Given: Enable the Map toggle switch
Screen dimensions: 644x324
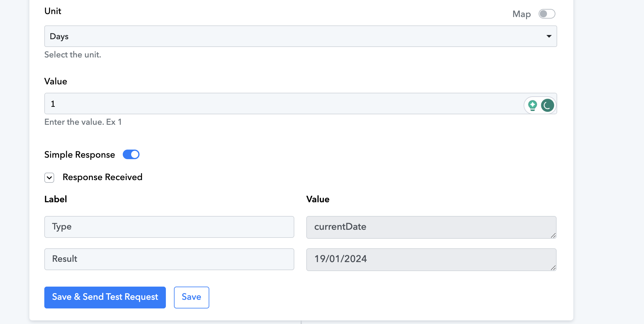Looking at the screenshot, I should tap(547, 14).
